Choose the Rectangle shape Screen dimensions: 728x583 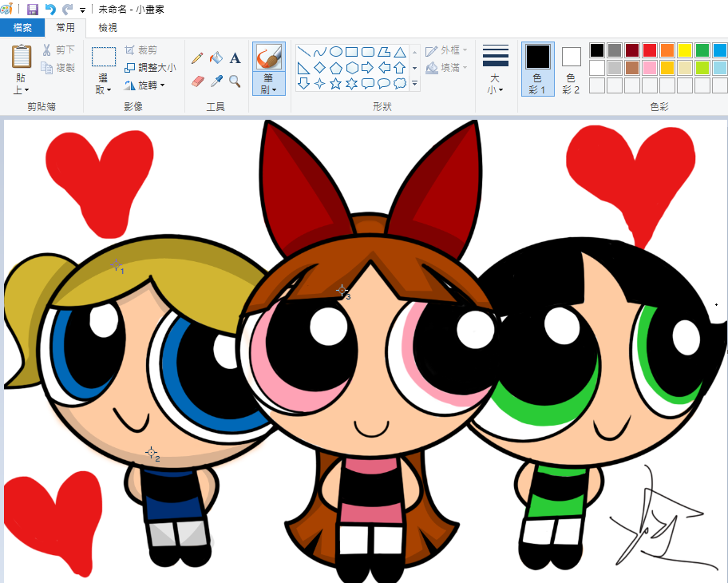(351, 52)
